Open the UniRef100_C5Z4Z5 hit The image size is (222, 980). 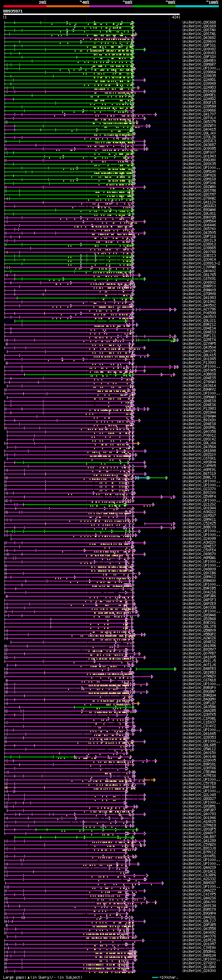pos(199,524)
